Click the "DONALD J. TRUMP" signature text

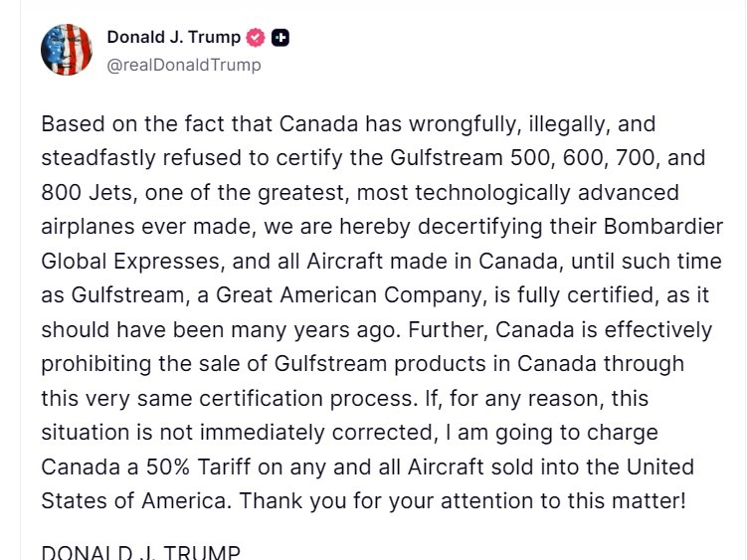[140, 553]
